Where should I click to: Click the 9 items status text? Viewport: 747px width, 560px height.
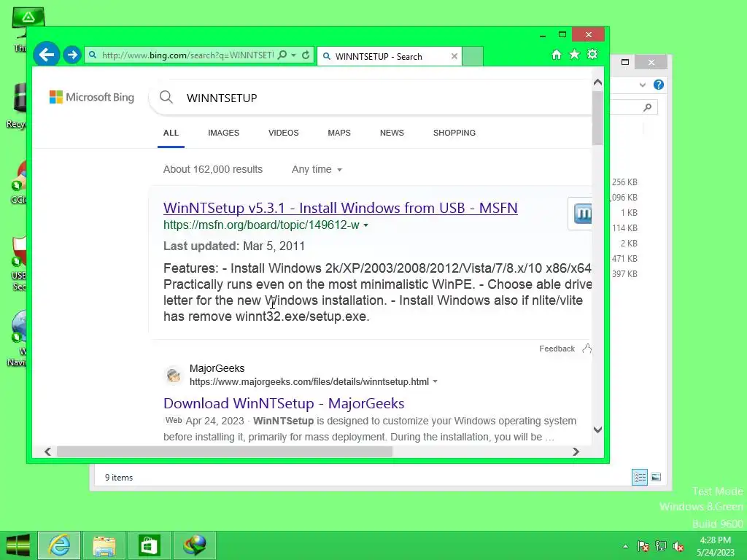pos(119,478)
